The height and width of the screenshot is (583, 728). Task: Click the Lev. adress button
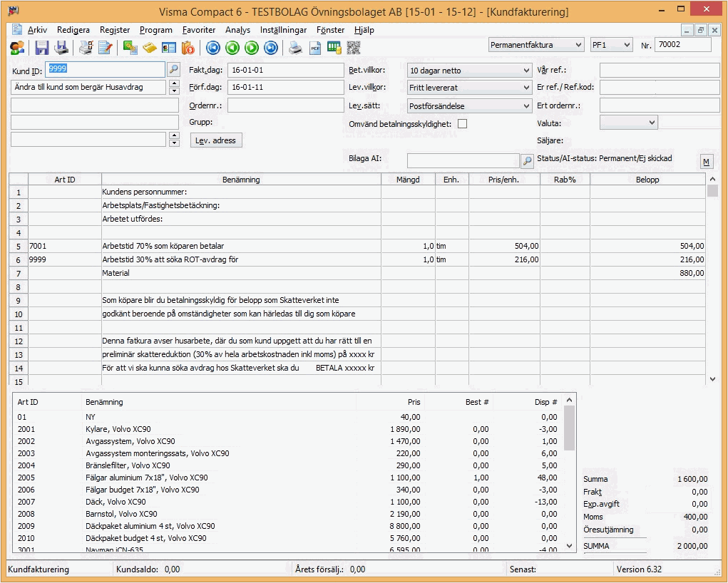[217, 140]
